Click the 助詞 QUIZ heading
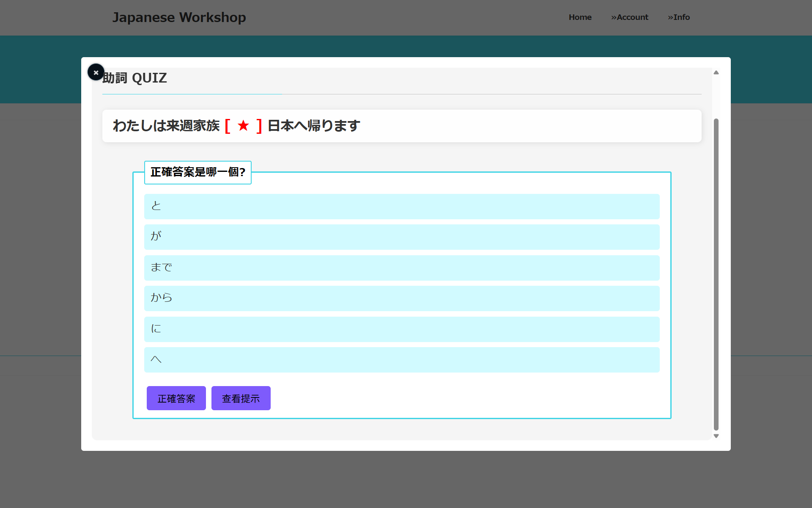Viewport: 812px width, 508px height. 135,78
